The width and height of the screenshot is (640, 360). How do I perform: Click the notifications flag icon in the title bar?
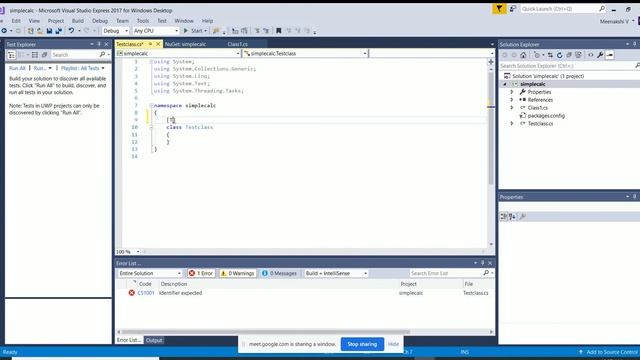click(499, 9)
